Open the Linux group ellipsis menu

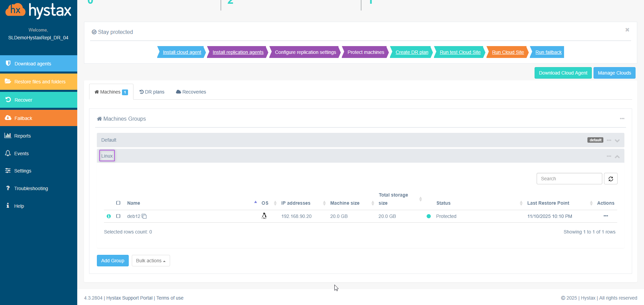pyautogui.click(x=609, y=156)
